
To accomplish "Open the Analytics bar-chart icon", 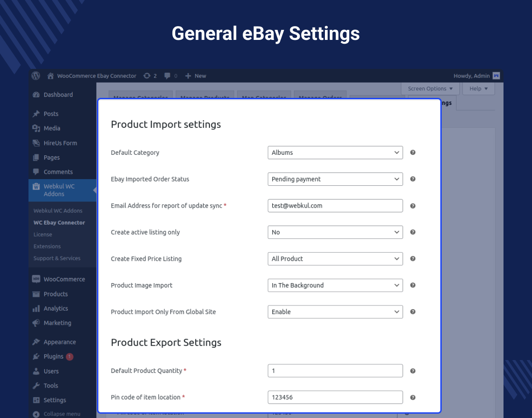I will (37, 308).
